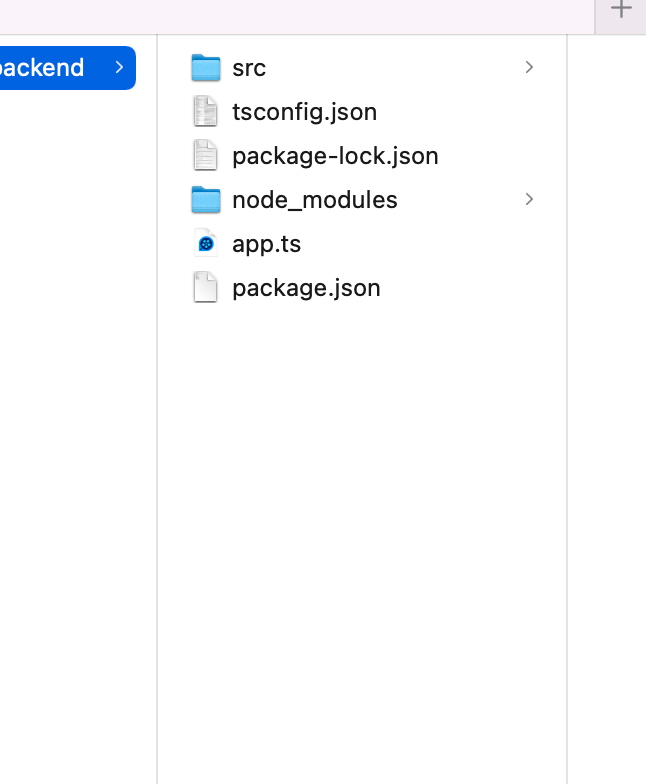Viewport: 646px width, 784px height.
Task: Select package.json file name
Action: point(306,288)
